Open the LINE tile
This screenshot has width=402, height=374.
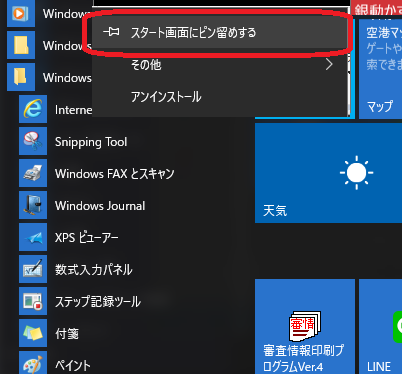click(x=380, y=327)
